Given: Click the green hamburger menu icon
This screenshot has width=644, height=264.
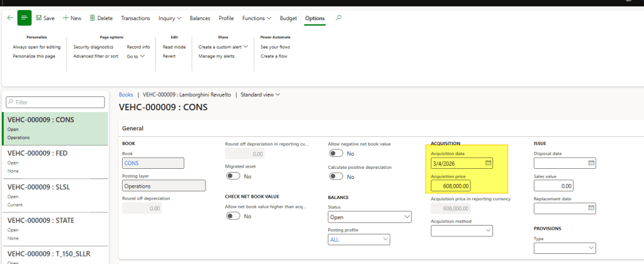Looking at the screenshot, I should pos(25,18).
